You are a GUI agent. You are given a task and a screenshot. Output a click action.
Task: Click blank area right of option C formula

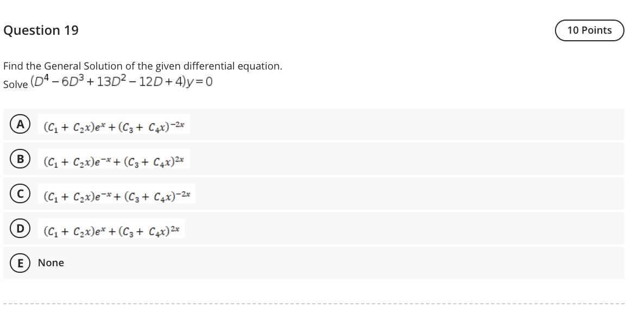409,194
